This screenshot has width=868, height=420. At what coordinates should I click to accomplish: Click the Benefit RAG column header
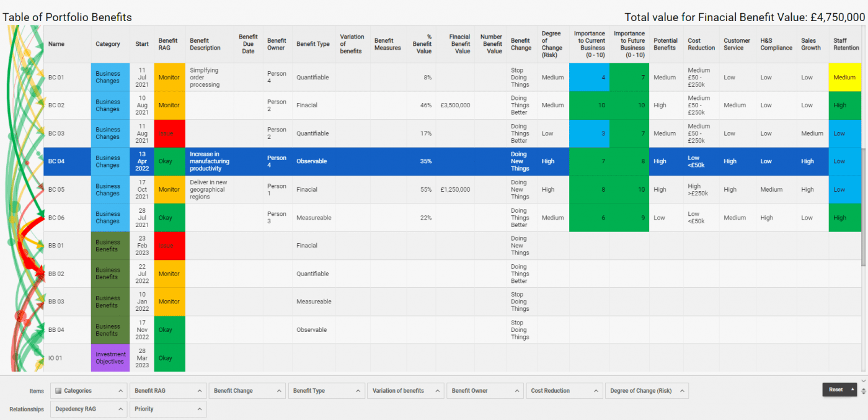coord(169,43)
